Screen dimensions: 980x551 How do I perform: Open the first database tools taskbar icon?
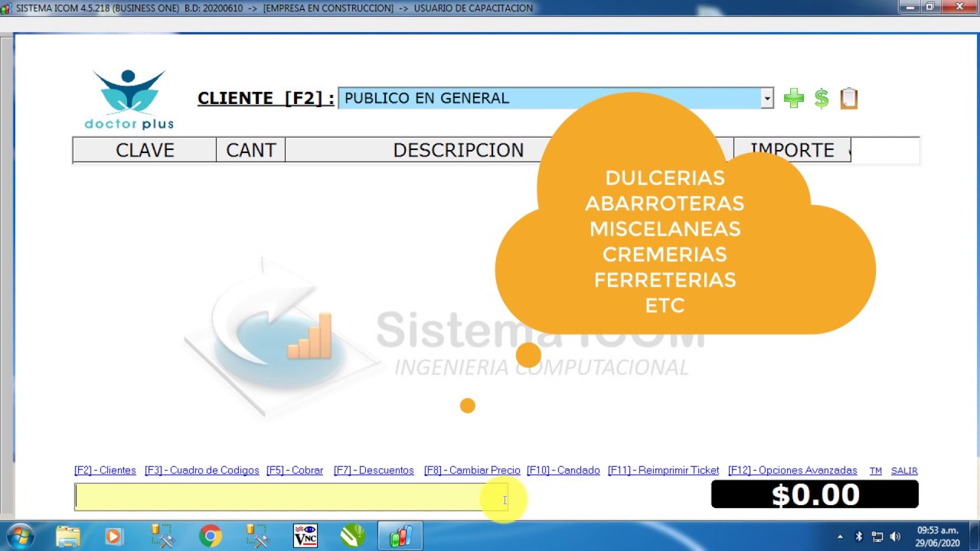pyautogui.click(x=162, y=536)
